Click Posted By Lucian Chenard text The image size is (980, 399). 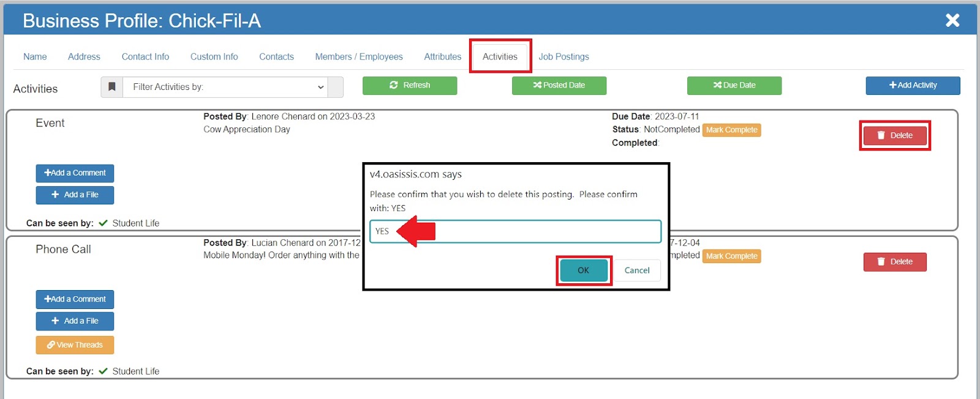click(x=282, y=243)
